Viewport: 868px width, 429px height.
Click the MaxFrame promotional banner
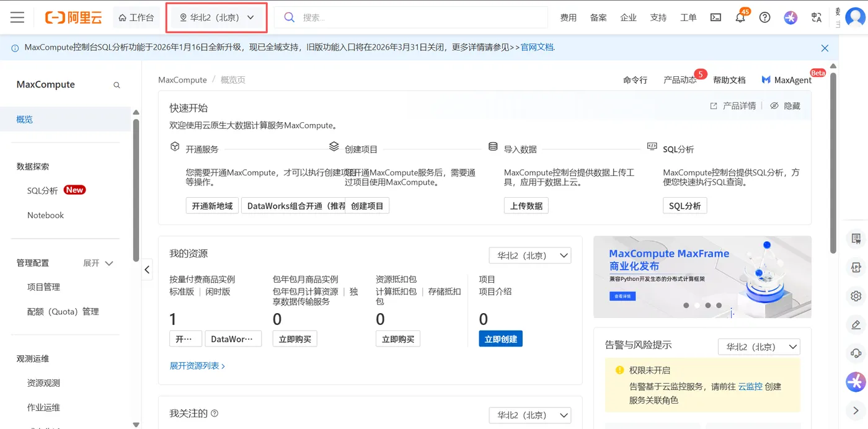(x=702, y=276)
